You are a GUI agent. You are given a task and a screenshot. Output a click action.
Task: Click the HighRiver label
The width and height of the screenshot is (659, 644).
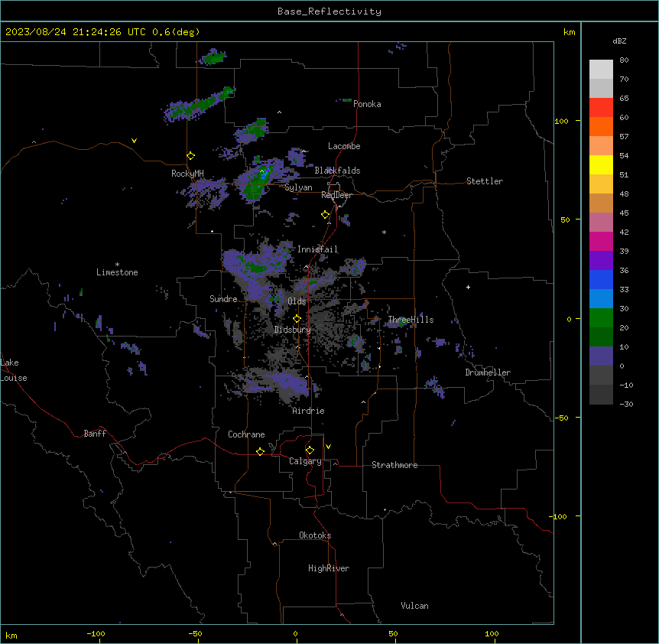tap(329, 568)
